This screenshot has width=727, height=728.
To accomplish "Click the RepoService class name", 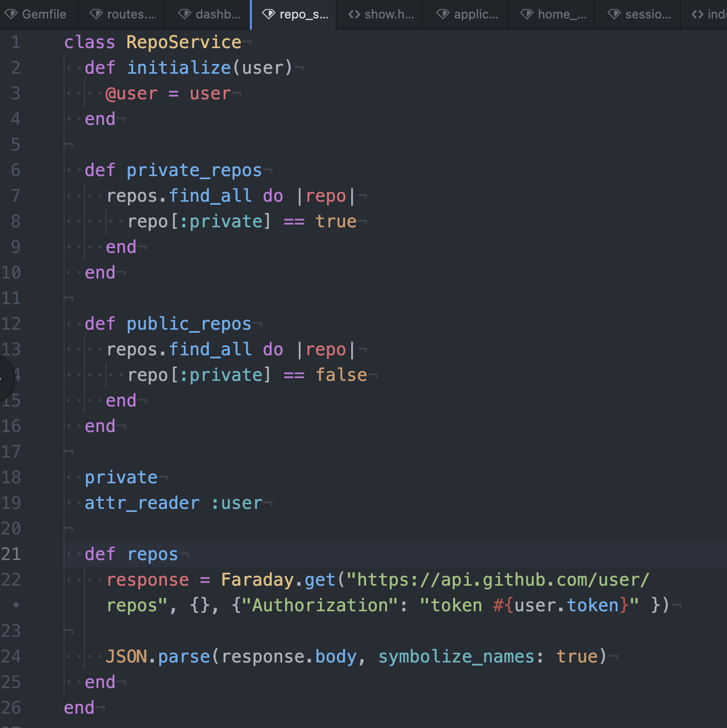I will (184, 42).
